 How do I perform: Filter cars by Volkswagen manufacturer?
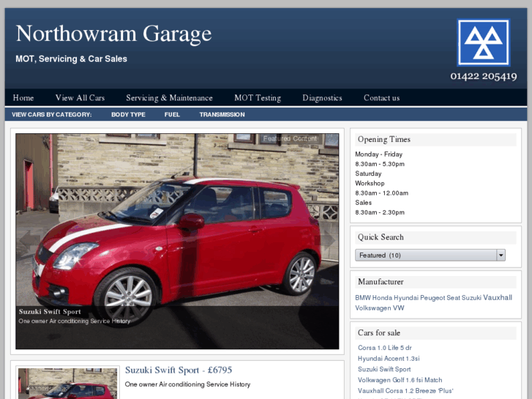coord(373,308)
